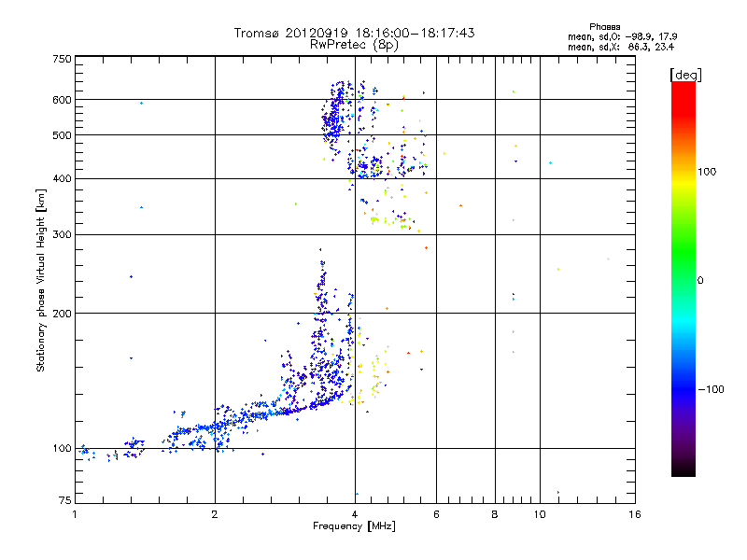Click the '200' y-axis label
The height and width of the screenshot is (560, 747).
coord(63,314)
